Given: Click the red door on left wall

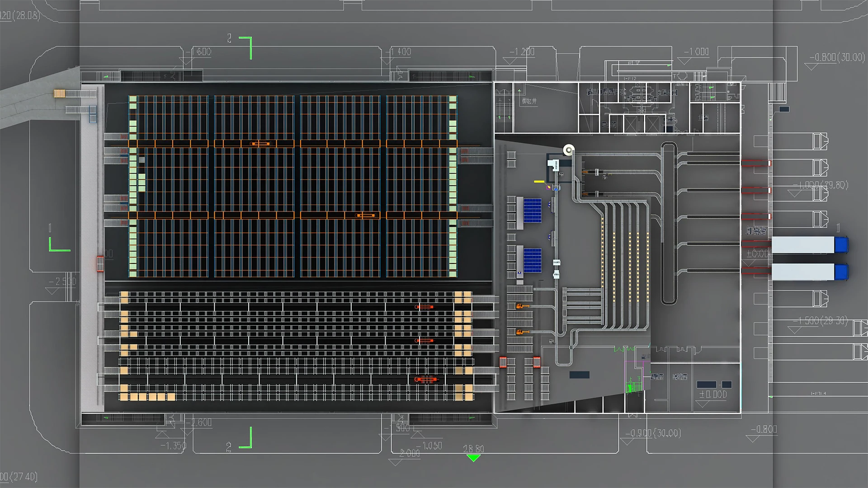Looking at the screenshot, I should pyautogui.click(x=100, y=263).
